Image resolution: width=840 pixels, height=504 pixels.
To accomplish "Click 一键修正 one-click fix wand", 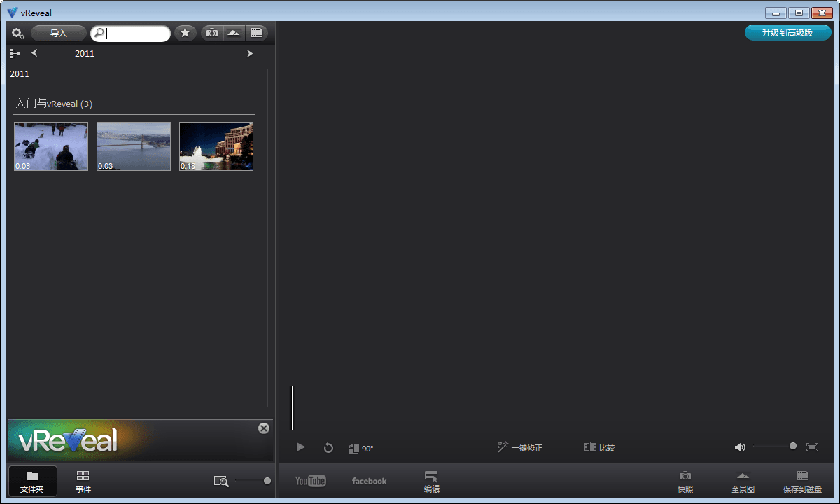I will (x=520, y=447).
